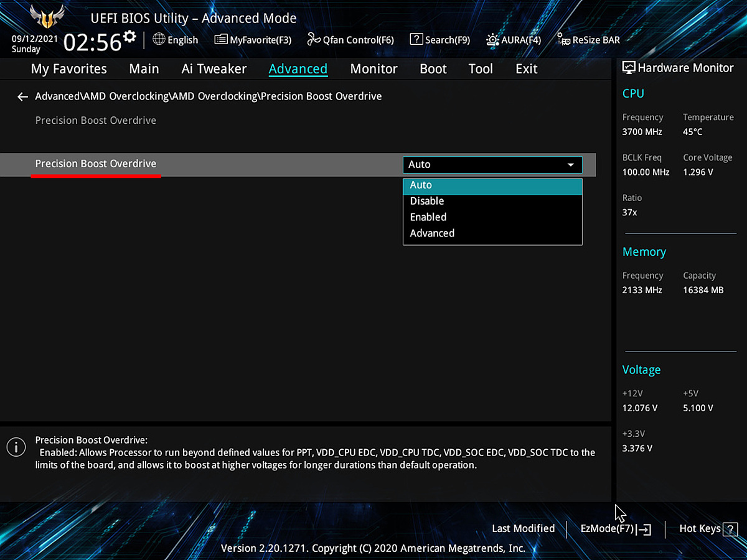Open Search(F9)
The image size is (747, 560).
(440, 40)
